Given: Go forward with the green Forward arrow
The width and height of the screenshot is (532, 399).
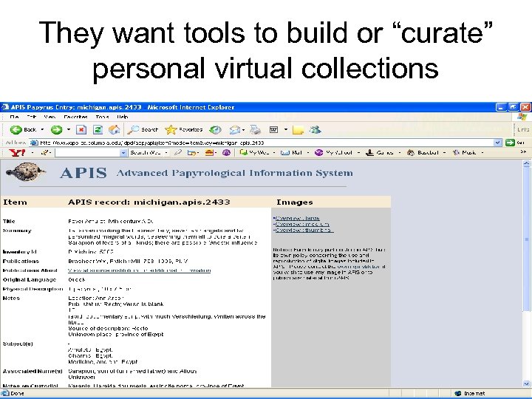Looking at the screenshot, I should 56,129.
